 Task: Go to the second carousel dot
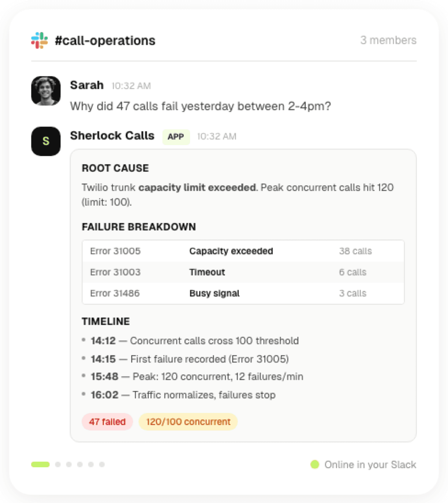(x=58, y=464)
